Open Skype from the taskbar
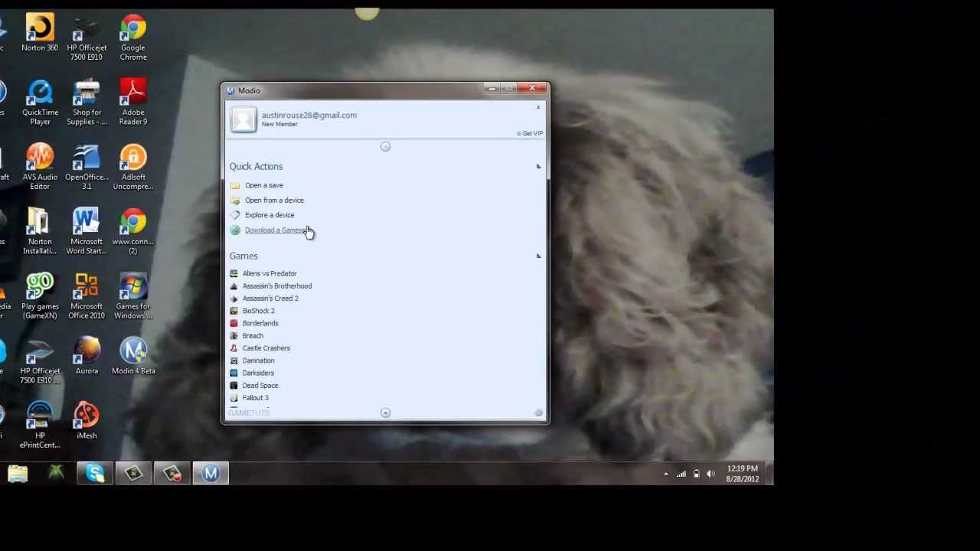Viewport: 980px width, 551px height. pos(95,474)
